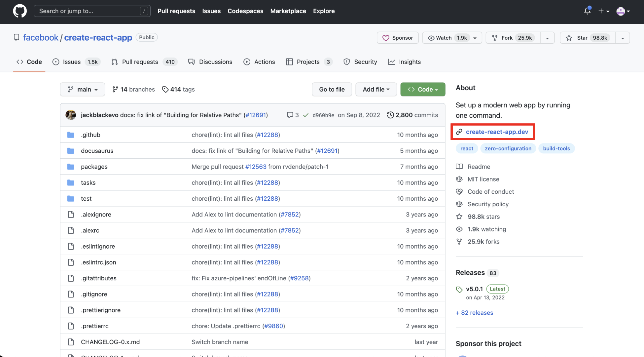Image resolution: width=644 pixels, height=357 pixels.
Task: Select the zero-configuration topic tag
Action: pos(508,148)
